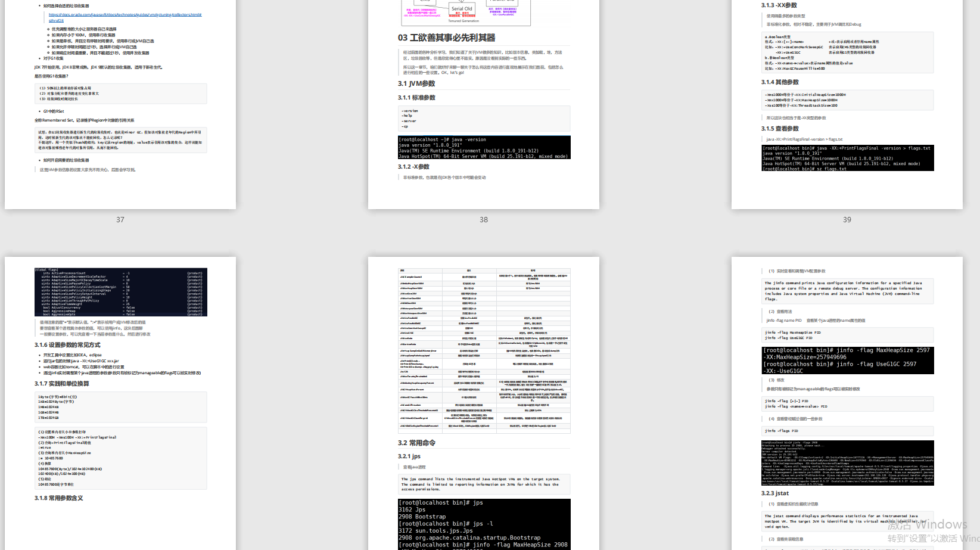Image resolution: width=980 pixels, height=550 pixels.
Task: Click heading "3.1 JVM参数"
Action: coord(416,83)
